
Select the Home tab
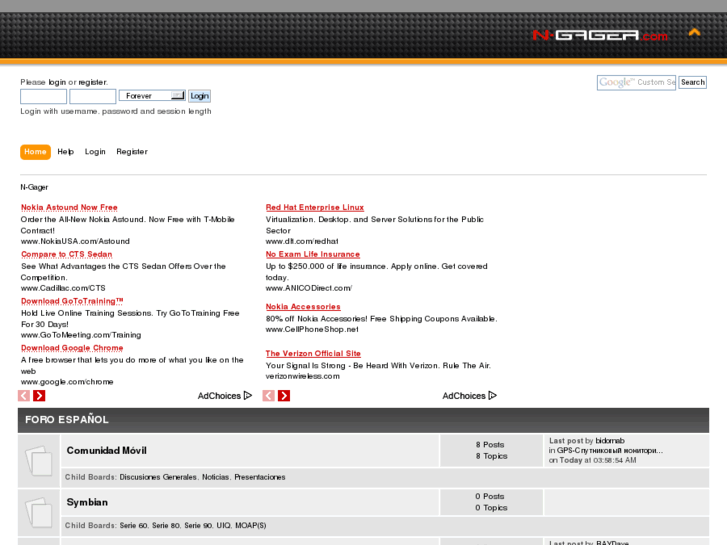click(35, 152)
